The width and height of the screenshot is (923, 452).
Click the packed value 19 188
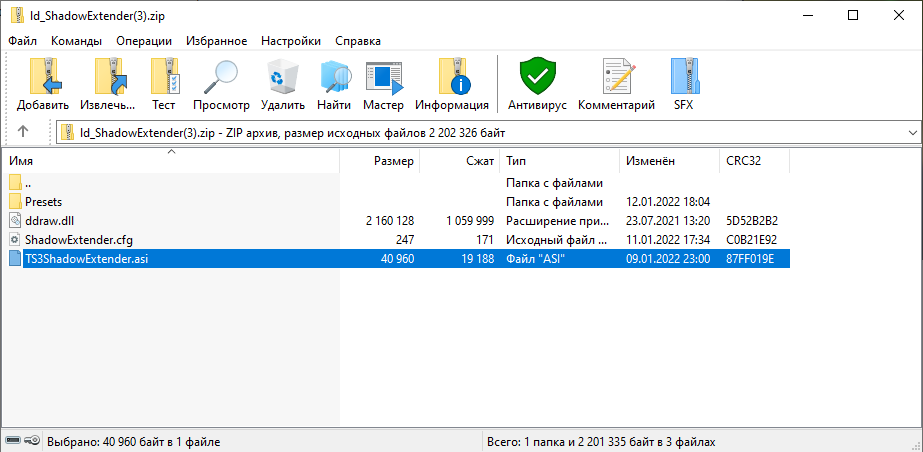(x=477, y=258)
